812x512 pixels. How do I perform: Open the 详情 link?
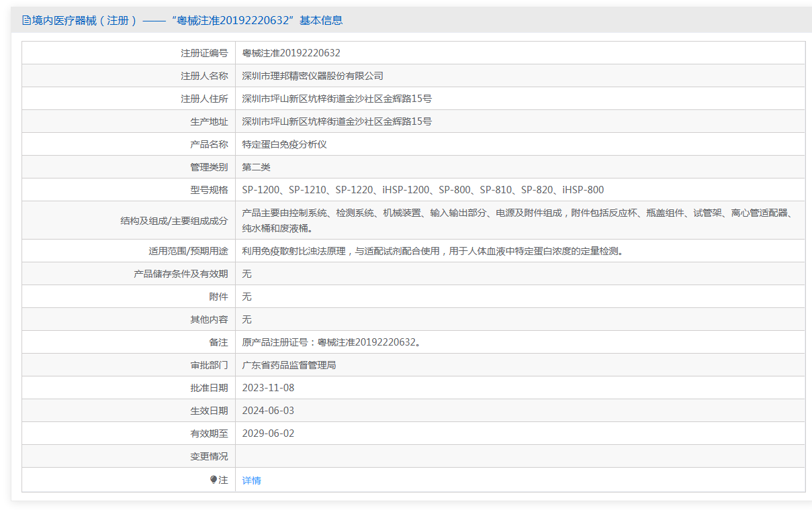(x=252, y=480)
